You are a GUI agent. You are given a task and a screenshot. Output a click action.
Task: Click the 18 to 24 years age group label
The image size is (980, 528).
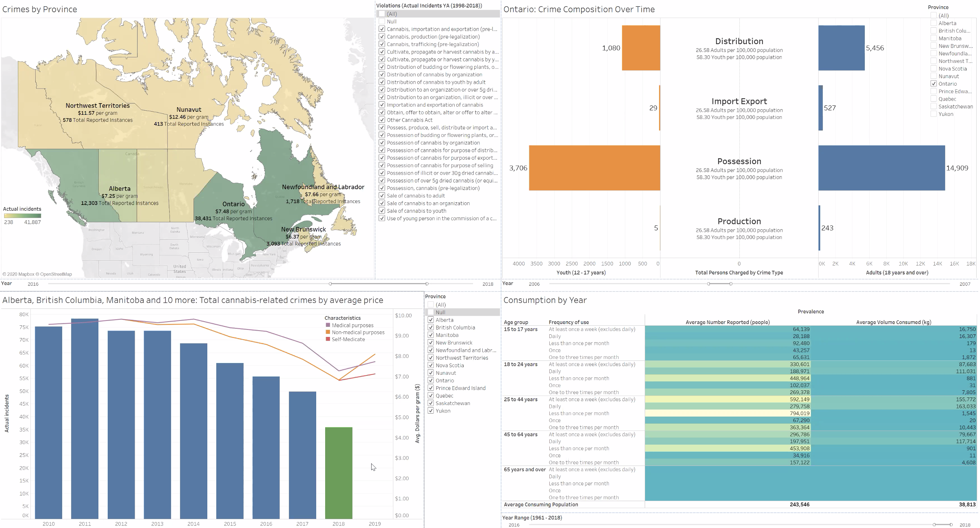[520, 364]
